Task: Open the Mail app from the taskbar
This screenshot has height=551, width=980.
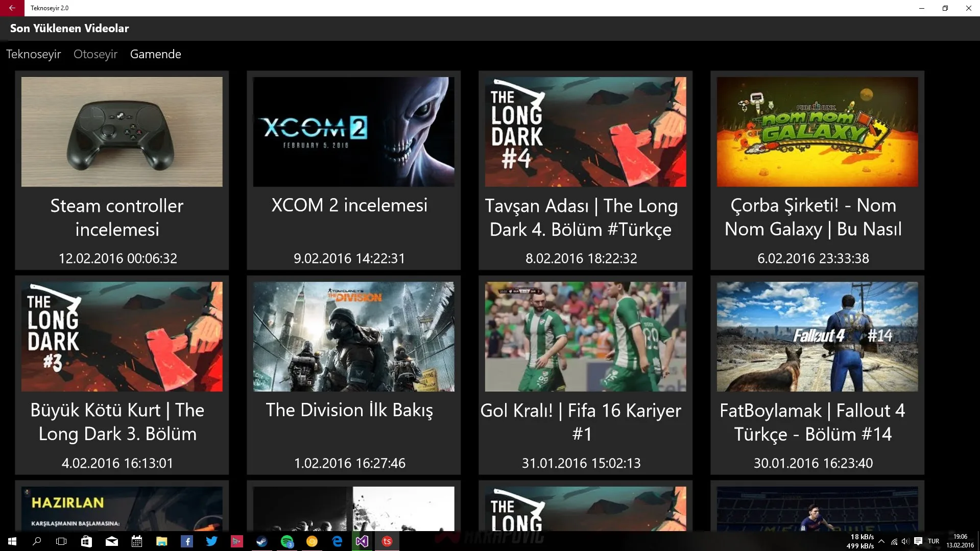Action: [x=111, y=541]
